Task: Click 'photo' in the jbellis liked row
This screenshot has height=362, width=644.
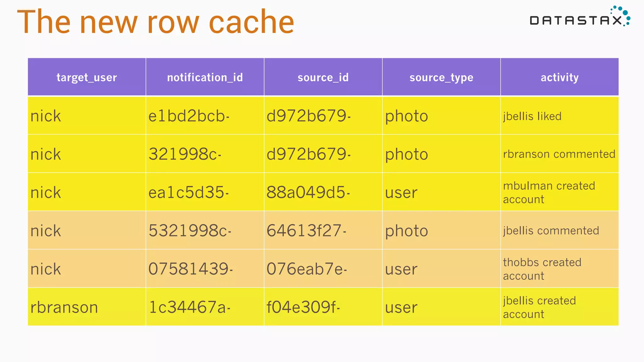Action: (407, 117)
